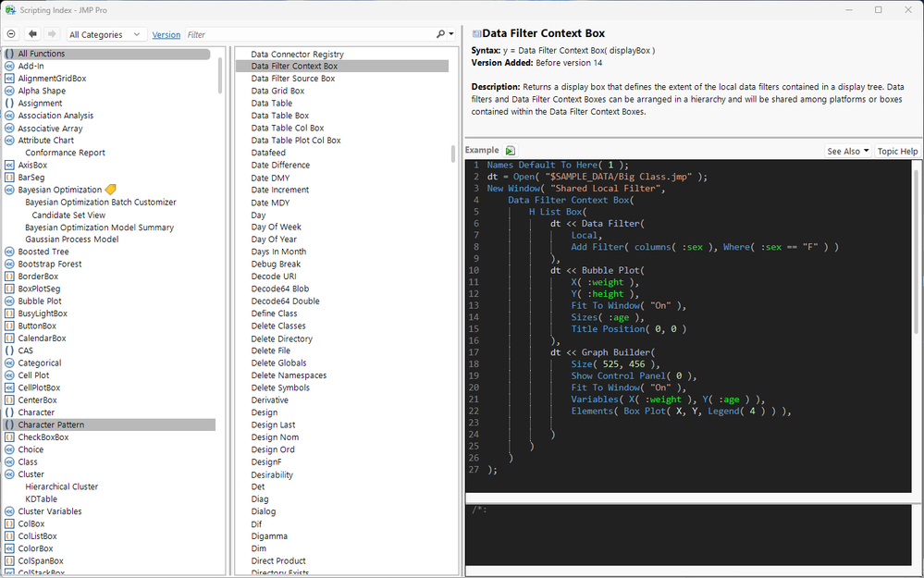Viewport: 924px width, 578px height.
Task: Click the Assignment parentheses icon
Action: [x=9, y=103]
